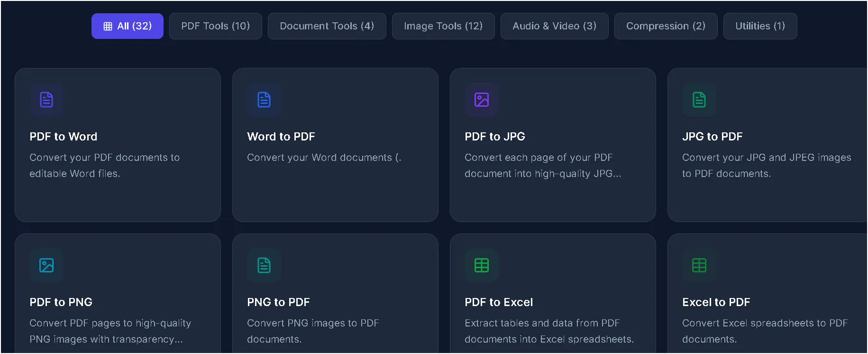868x354 pixels.
Task: Select the All (32) filter tab
Action: [x=128, y=26]
